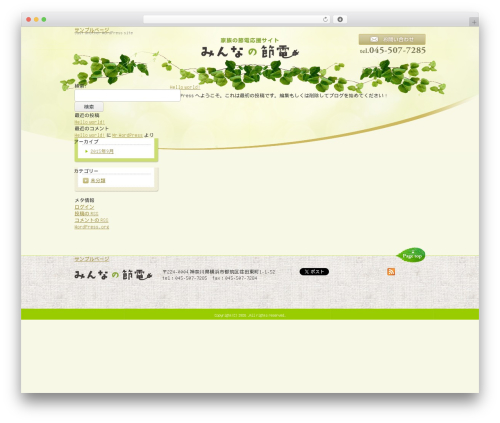Click the arrow bullet beside archive month

(87, 151)
